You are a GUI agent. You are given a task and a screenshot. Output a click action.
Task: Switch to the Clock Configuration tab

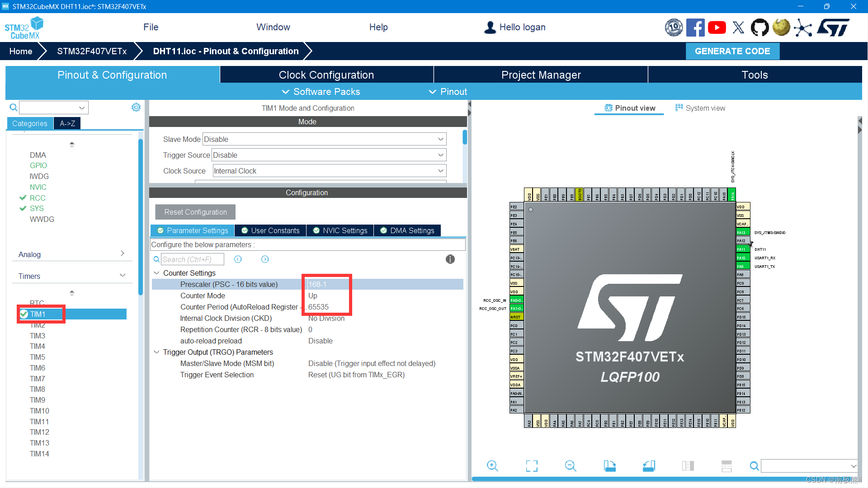point(326,75)
